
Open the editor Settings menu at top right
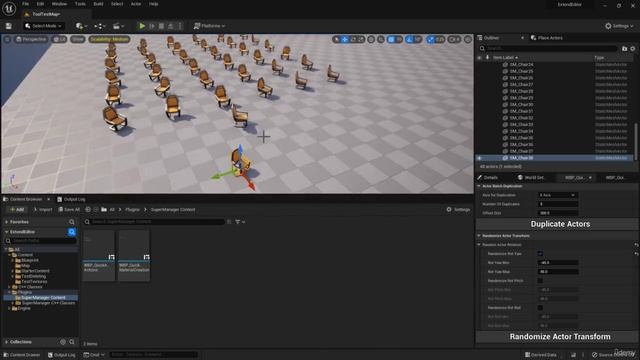620,26
